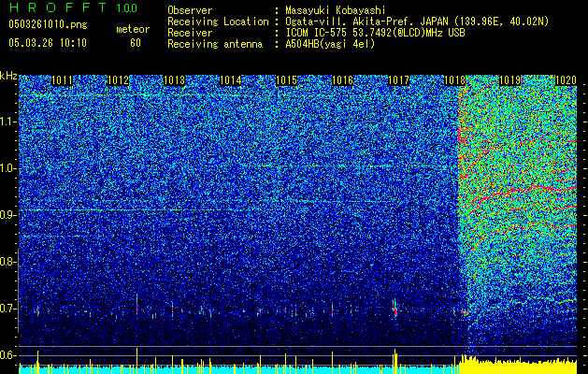The height and width of the screenshot is (374, 588).
Task: Select the file name 0503261010.png
Action: (x=48, y=24)
